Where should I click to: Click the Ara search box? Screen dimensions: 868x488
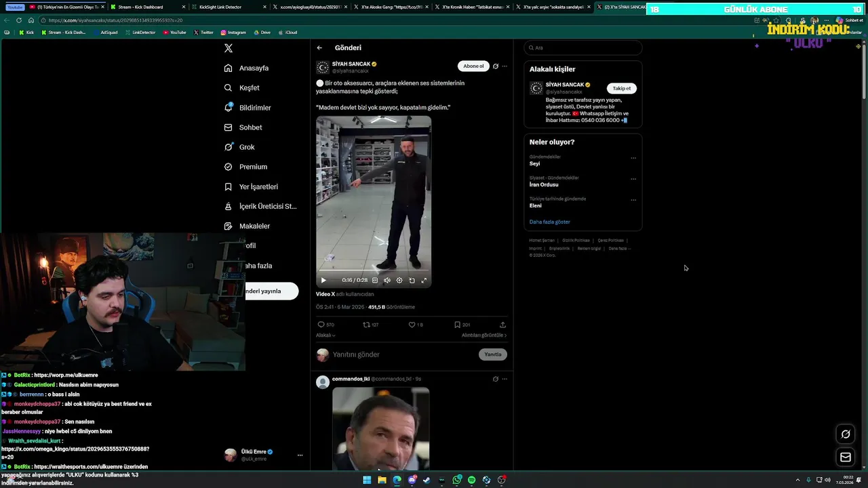(x=583, y=47)
